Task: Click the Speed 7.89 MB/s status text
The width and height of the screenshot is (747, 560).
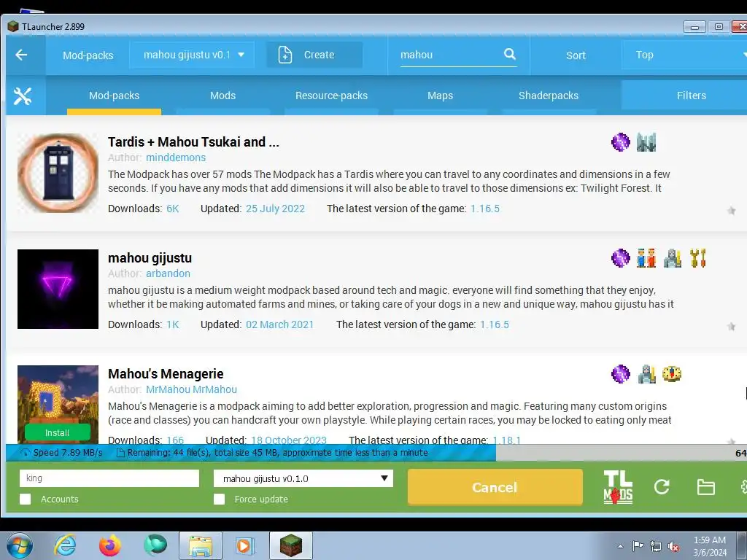Action: (68, 452)
